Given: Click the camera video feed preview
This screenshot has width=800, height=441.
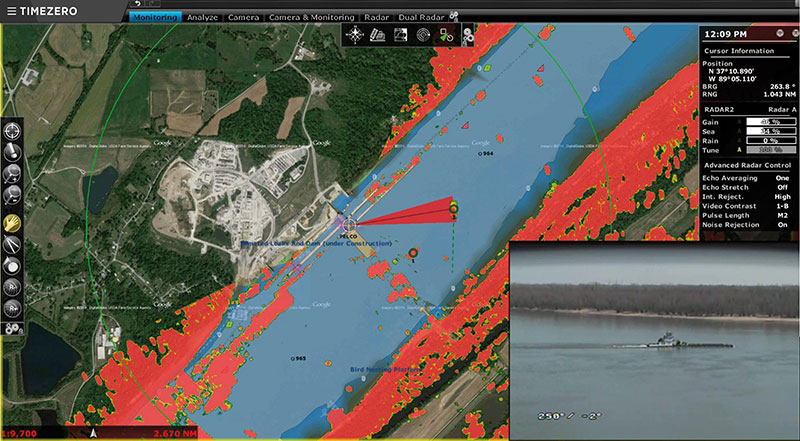Looking at the screenshot, I should (x=655, y=340).
